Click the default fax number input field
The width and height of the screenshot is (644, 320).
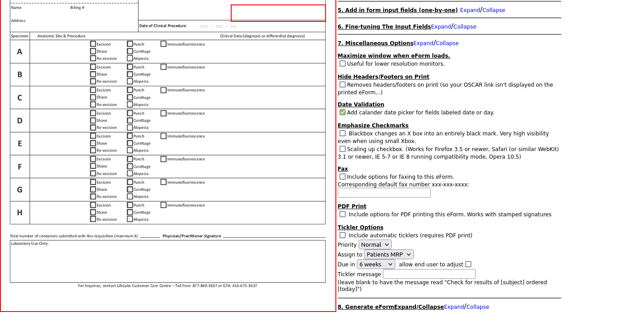(384, 193)
